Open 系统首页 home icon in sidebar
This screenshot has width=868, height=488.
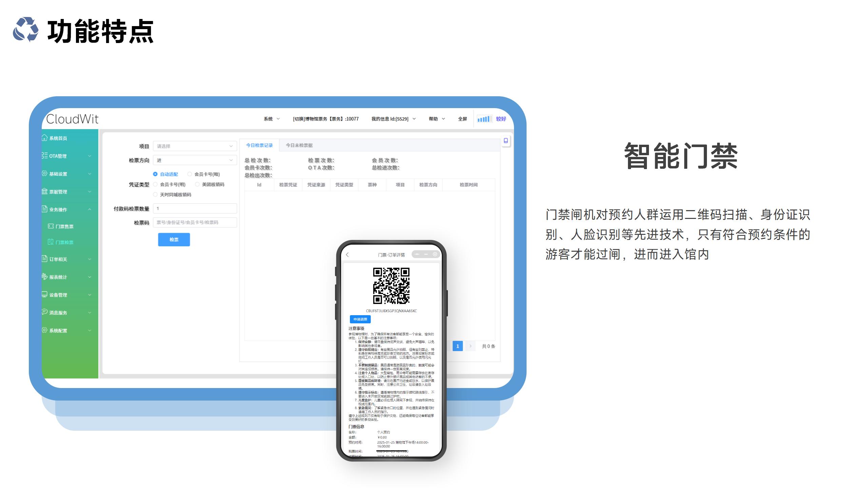coord(44,138)
